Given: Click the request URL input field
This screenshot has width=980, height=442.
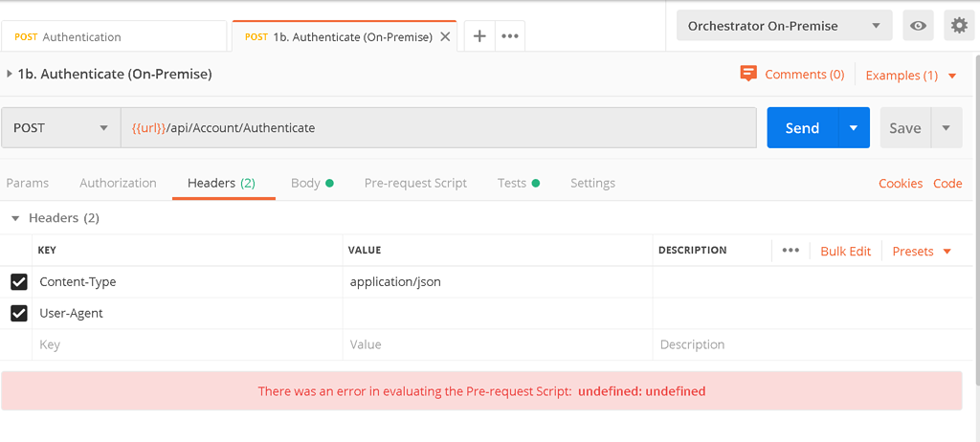Looking at the screenshot, I should coord(438,128).
